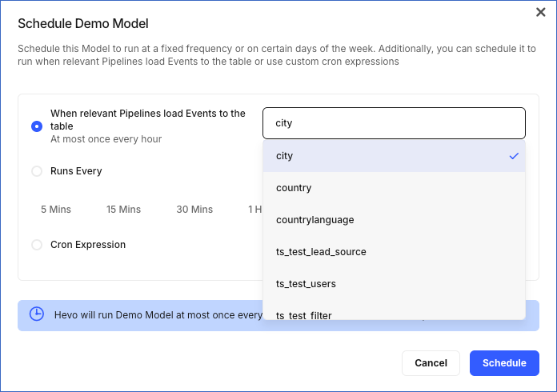
Task: Choose the 30 Mins frequency option
Action: tap(194, 210)
